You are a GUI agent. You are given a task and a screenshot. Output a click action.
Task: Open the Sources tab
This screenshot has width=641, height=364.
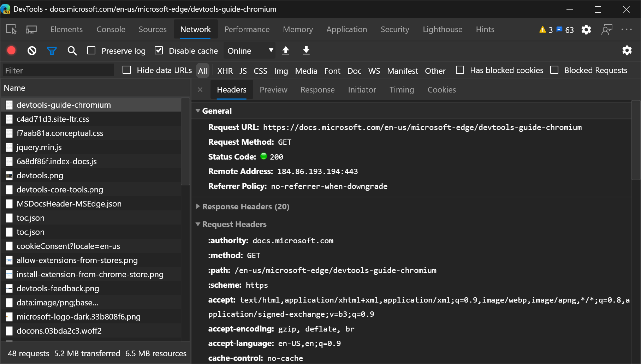[x=153, y=29]
